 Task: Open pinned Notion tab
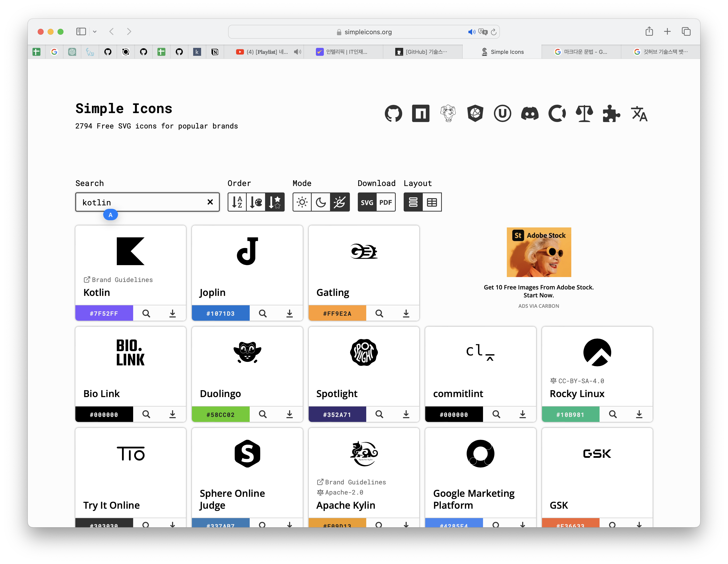215,52
